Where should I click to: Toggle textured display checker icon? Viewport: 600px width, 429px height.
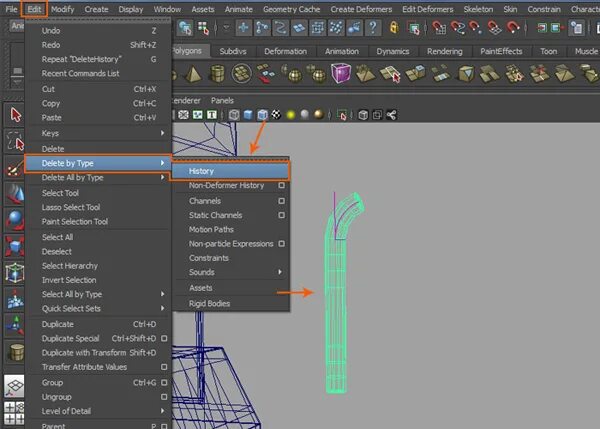pyautogui.click(x=276, y=115)
